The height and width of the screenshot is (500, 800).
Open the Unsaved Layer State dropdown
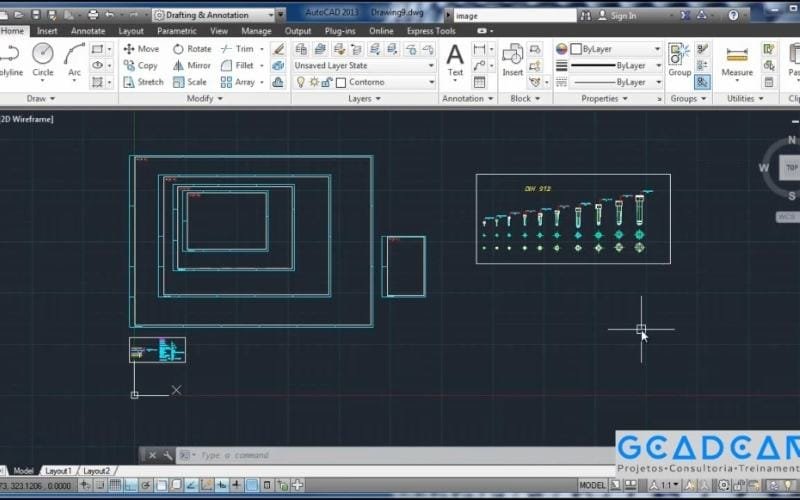(x=364, y=65)
